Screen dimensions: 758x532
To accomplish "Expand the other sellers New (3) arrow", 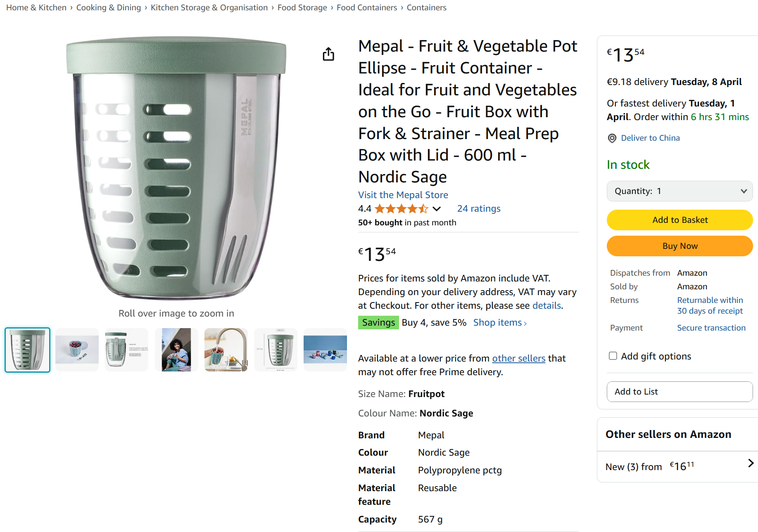I will coord(751,463).
